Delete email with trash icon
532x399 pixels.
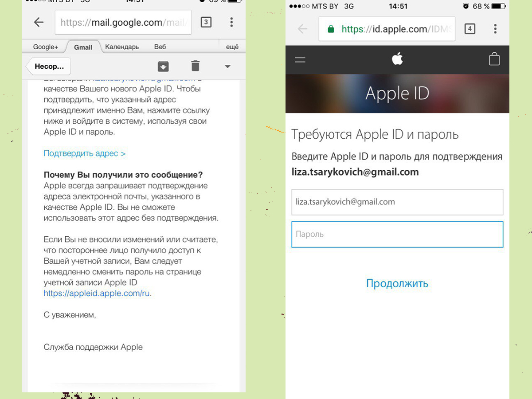pos(195,66)
